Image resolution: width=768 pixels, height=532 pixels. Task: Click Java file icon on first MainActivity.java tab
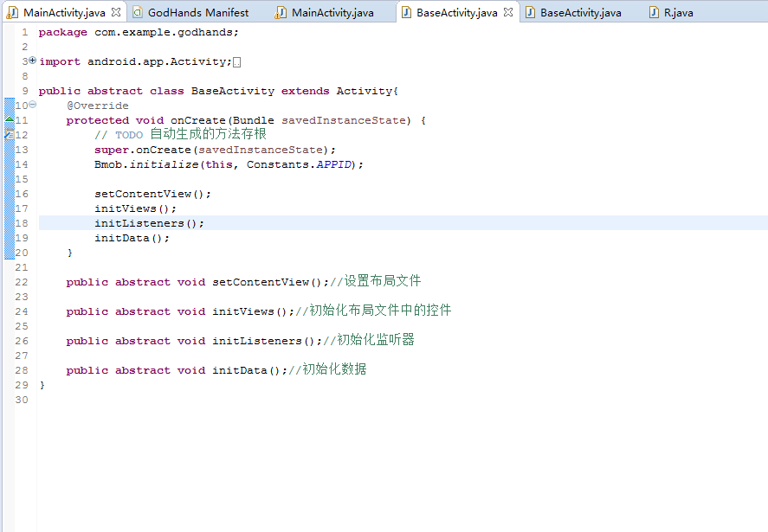pyautogui.click(x=13, y=13)
